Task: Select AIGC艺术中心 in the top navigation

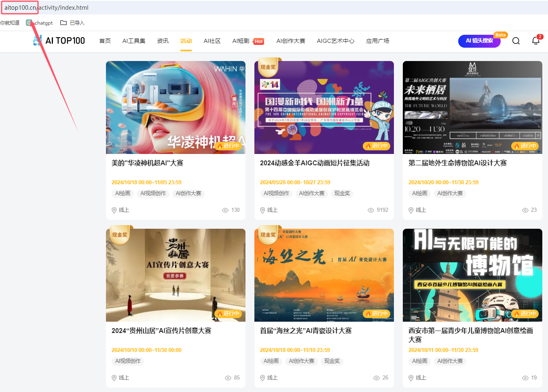Action: [x=336, y=40]
